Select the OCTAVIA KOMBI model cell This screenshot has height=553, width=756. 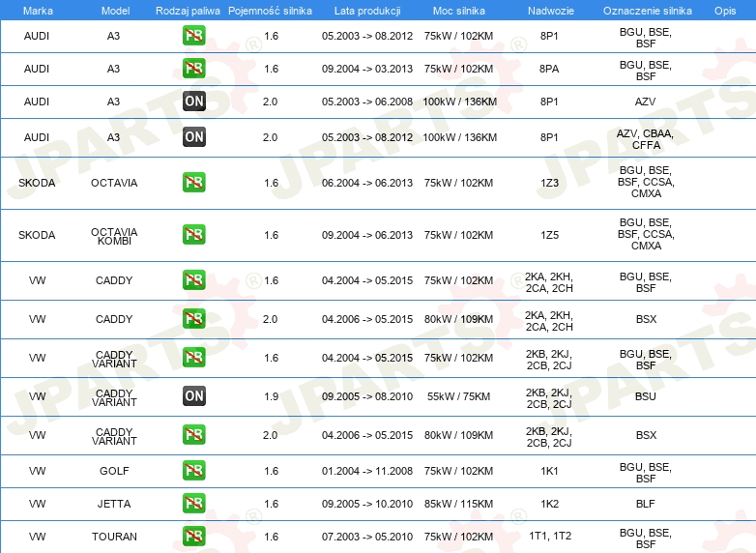(114, 236)
